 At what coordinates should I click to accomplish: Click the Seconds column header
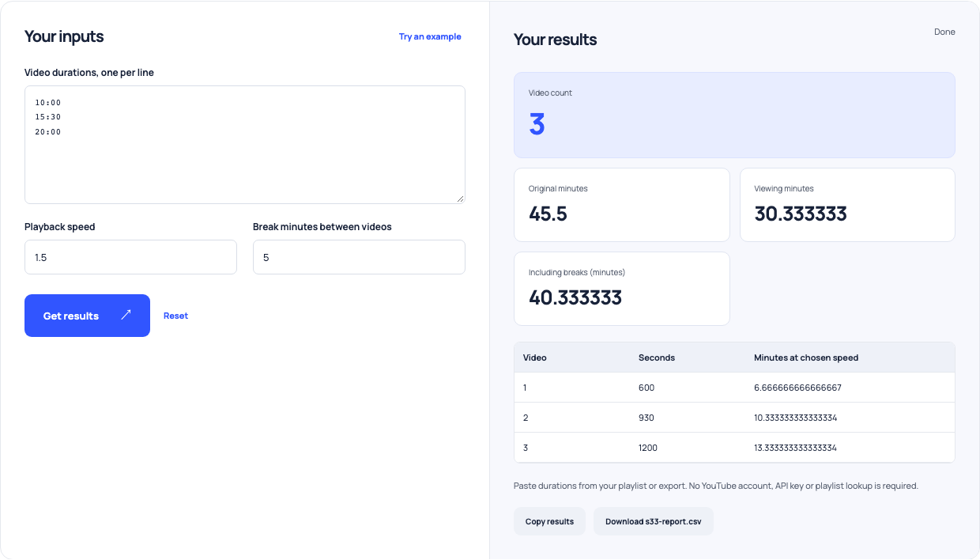(x=657, y=358)
